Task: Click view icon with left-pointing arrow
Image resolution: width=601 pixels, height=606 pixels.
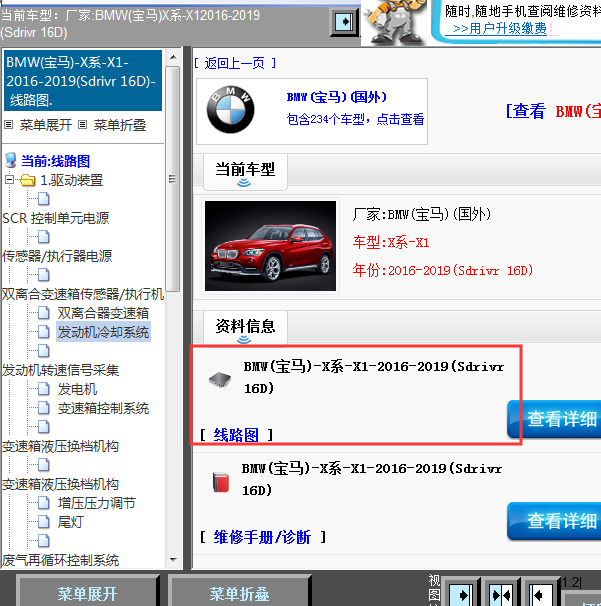Action: click(x=540, y=594)
